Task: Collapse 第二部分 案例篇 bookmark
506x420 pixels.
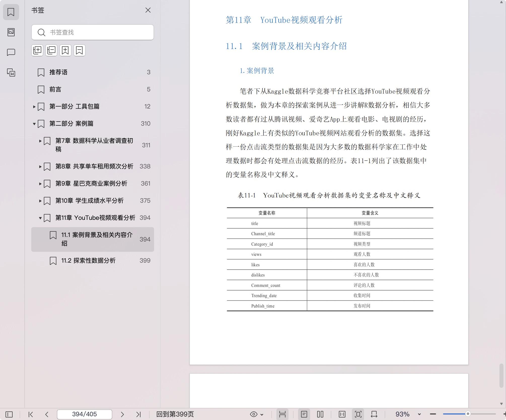Action: [34, 124]
